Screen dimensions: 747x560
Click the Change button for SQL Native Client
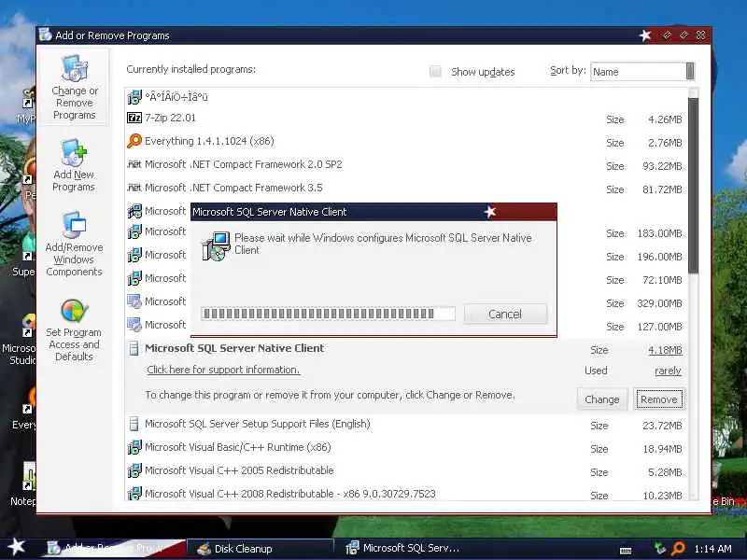pos(601,399)
